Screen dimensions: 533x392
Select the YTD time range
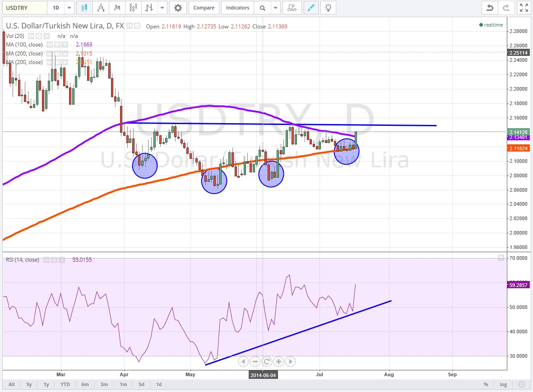point(65,384)
